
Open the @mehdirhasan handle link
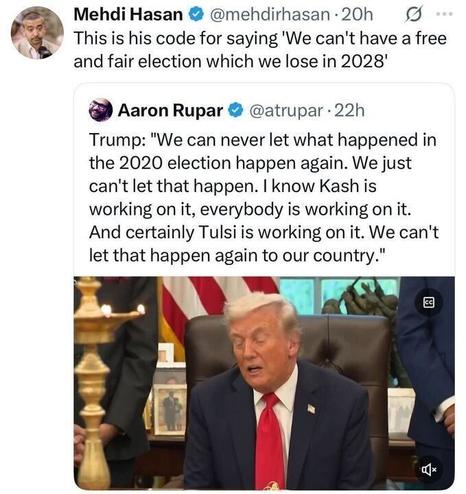tap(269, 15)
